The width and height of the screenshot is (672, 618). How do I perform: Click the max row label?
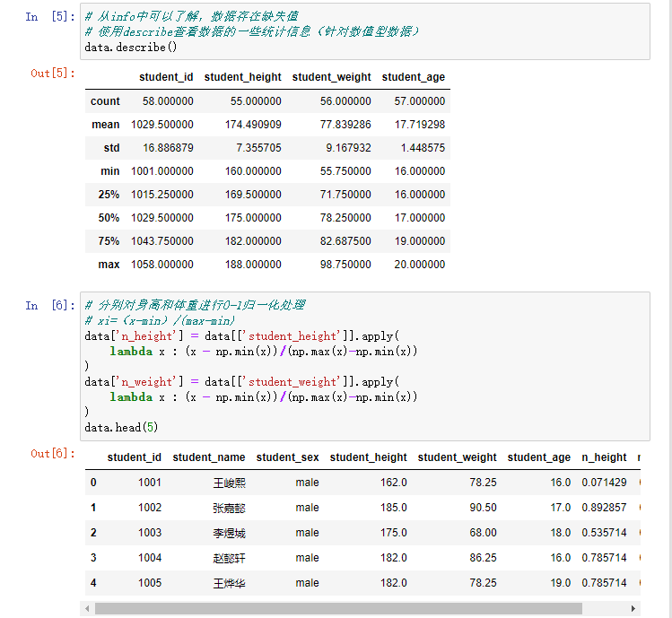109,265
